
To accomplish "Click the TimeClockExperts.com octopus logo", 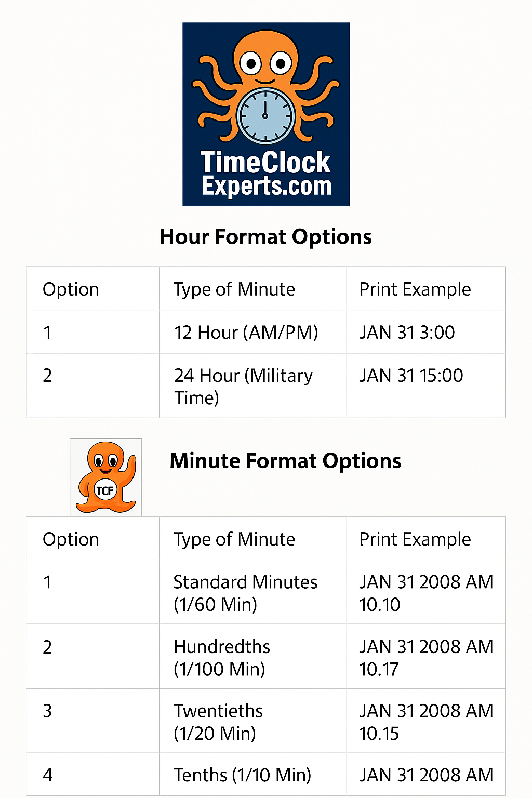I will 265,114.
